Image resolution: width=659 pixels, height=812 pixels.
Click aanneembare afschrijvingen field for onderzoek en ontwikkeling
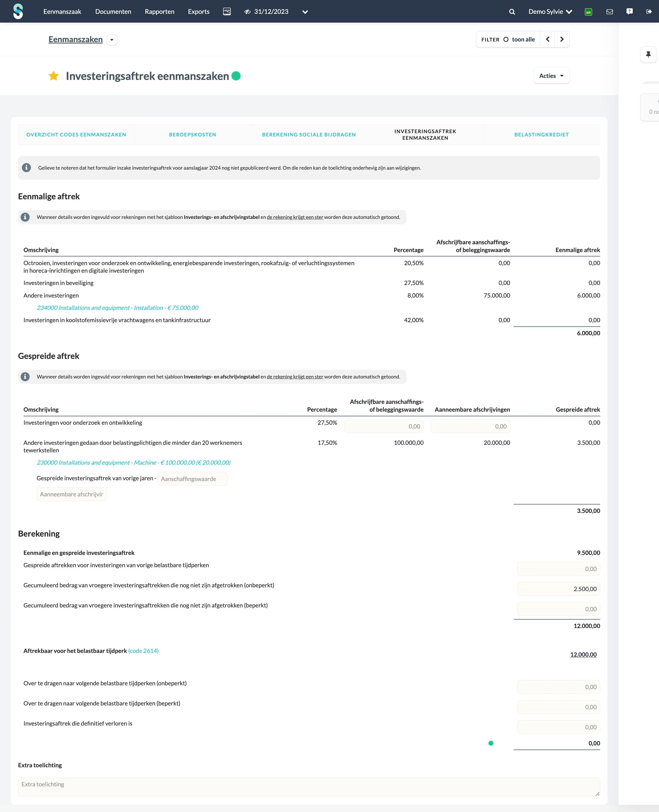tap(470, 426)
